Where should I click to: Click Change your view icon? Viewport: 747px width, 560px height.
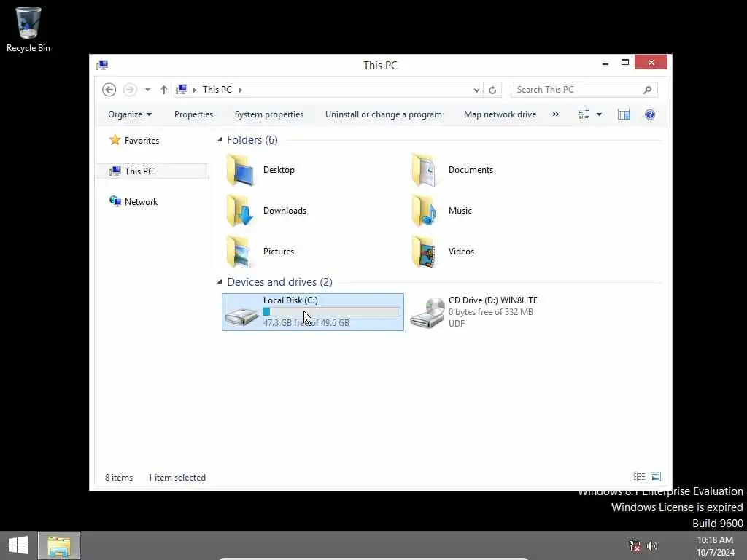(x=584, y=114)
